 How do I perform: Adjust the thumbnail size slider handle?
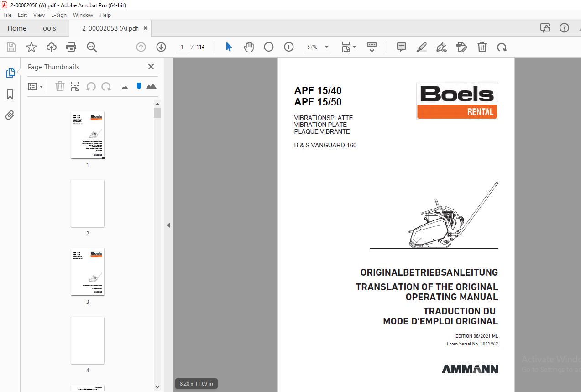tap(139, 86)
